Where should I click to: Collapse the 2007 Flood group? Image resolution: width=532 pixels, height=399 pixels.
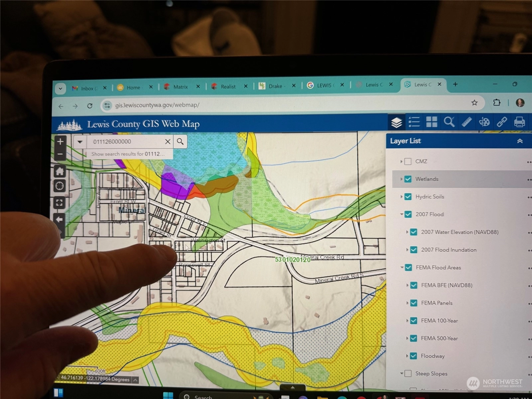coord(402,214)
